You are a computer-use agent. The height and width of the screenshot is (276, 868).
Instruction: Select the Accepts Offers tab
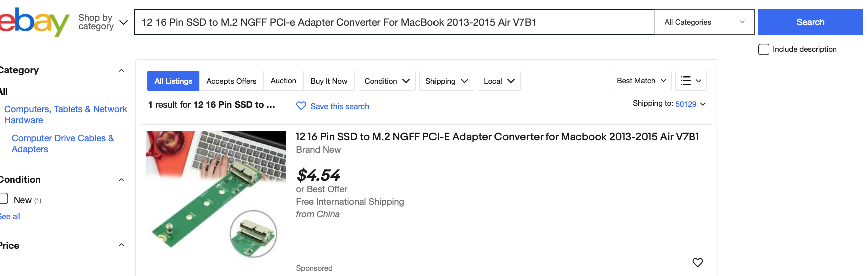231,81
